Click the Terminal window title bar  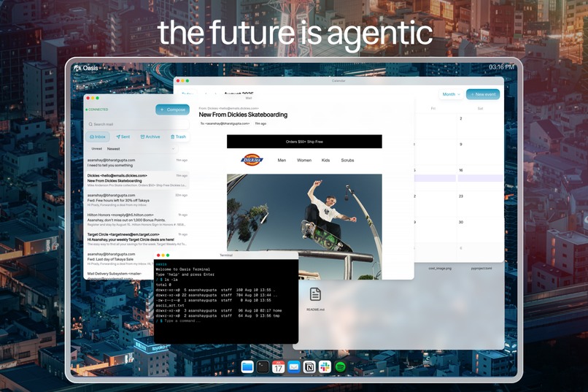point(226,255)
